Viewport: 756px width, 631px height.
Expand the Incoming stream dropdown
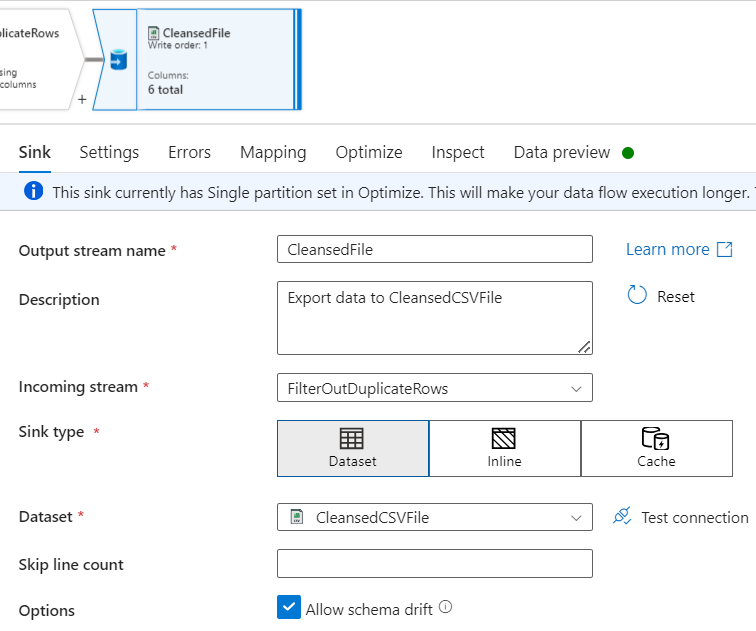tap(435, 388)
